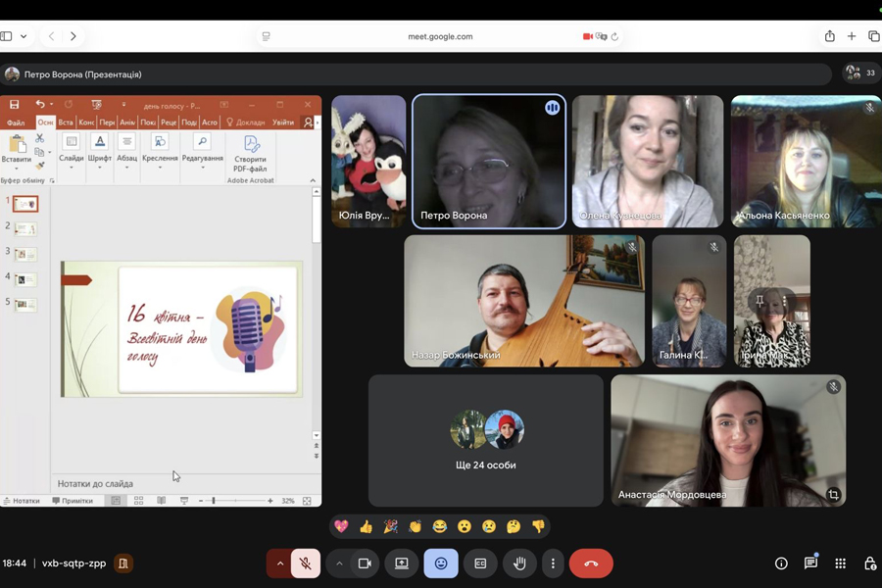Switch to the Реце ribbon tab
Screen dimensions: 882x588
pos(169,122)
